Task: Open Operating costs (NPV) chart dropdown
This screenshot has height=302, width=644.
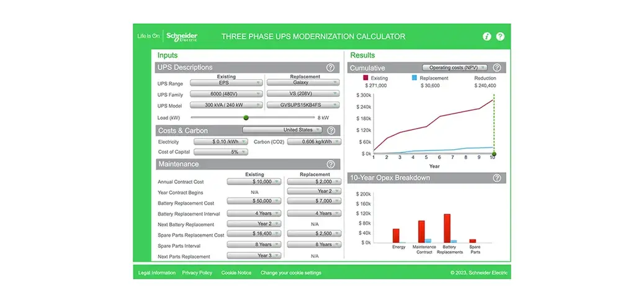Action: [x=455, y=68]
